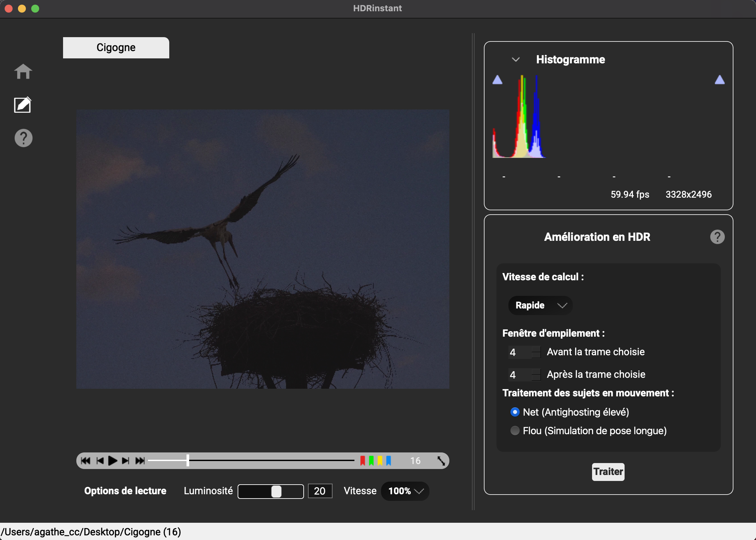Select the Cigogne tab

[x=116, y=47]
